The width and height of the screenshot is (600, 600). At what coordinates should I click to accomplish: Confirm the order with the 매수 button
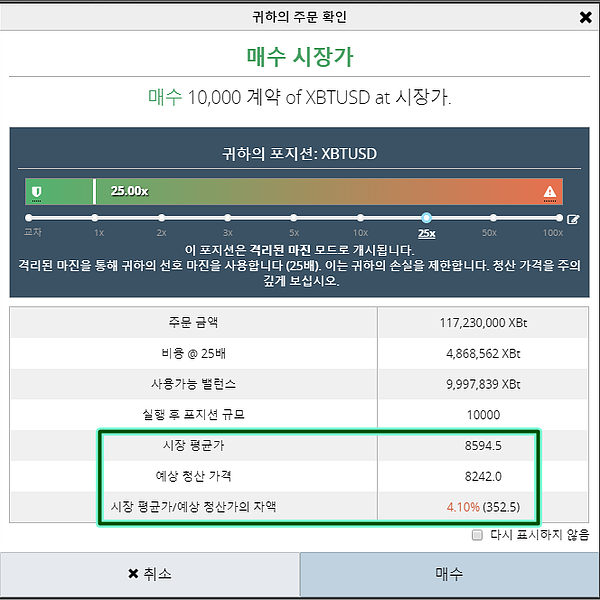click(449, 574)
